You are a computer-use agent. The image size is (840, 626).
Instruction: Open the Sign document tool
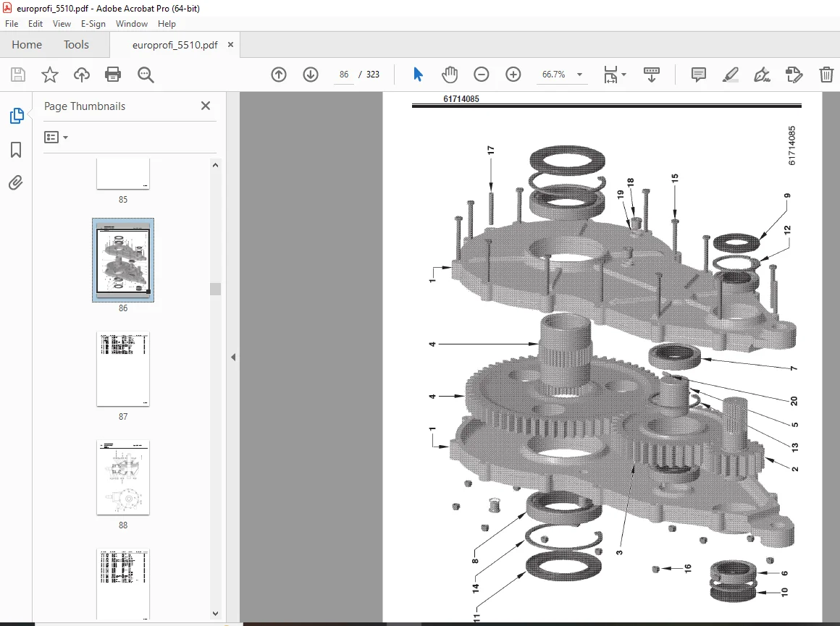[x=762, y=75]
